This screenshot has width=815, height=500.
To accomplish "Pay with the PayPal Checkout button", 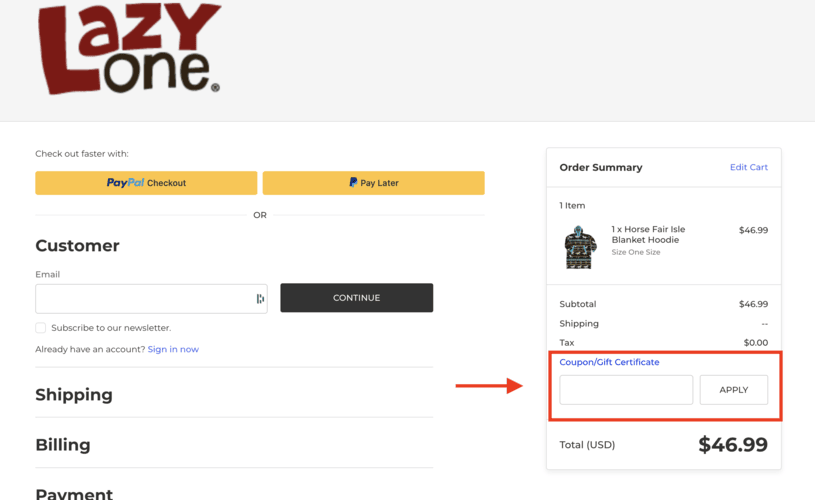I will [146, 183].
